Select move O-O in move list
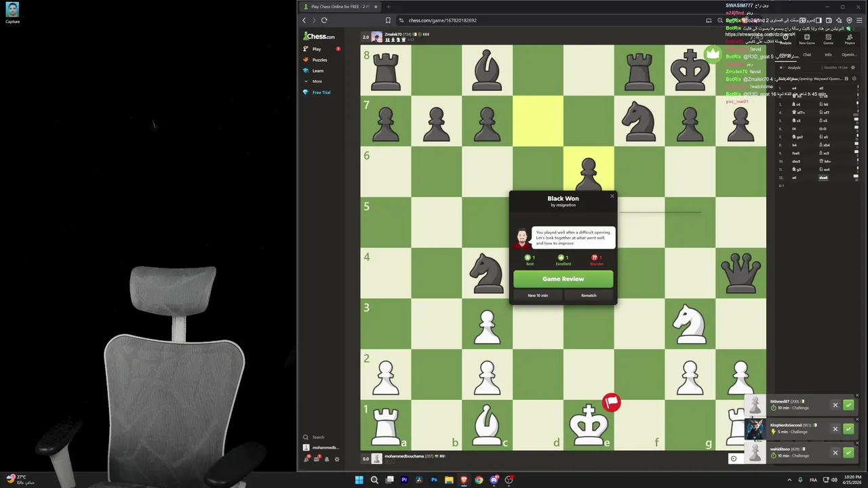Viewport: 868px width, 488px height. pyautogui.click(x=823, y=129)
